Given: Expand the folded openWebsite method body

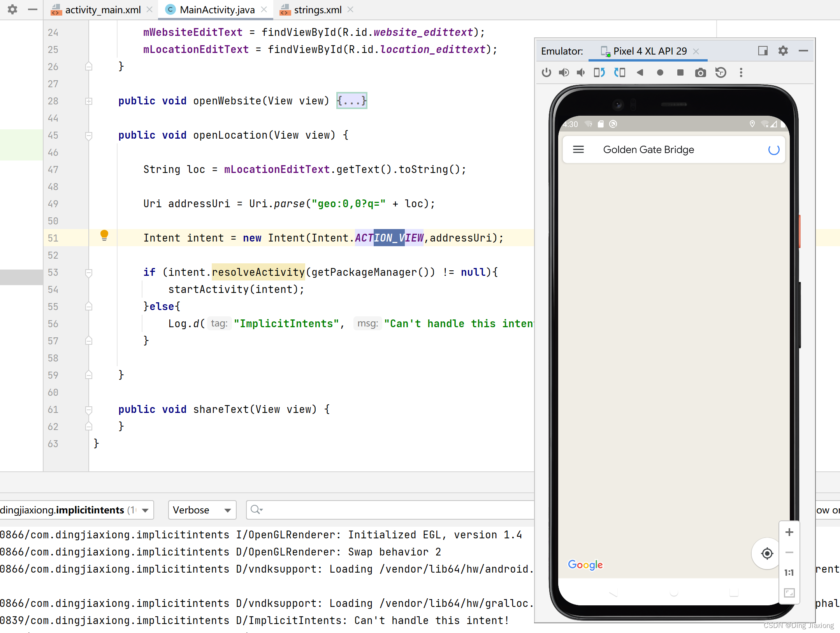Looking at the screenshot, I should point(351,101).
